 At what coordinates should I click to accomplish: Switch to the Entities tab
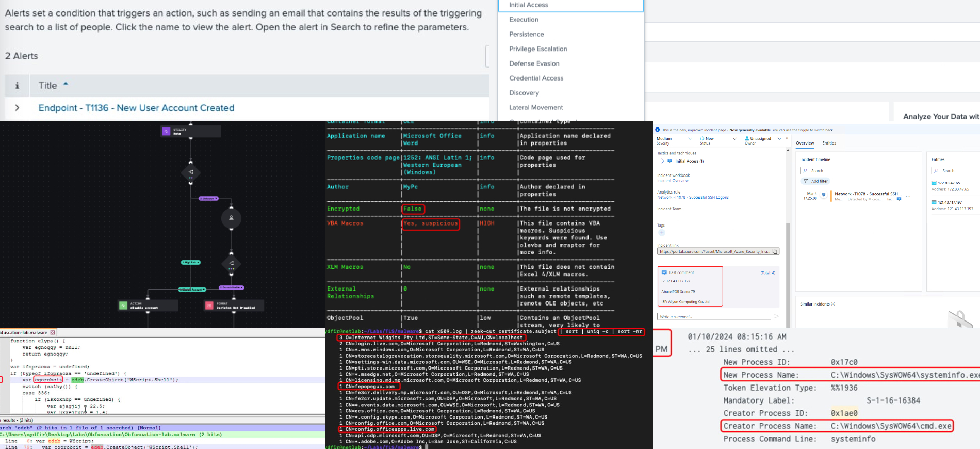[829, 143]
